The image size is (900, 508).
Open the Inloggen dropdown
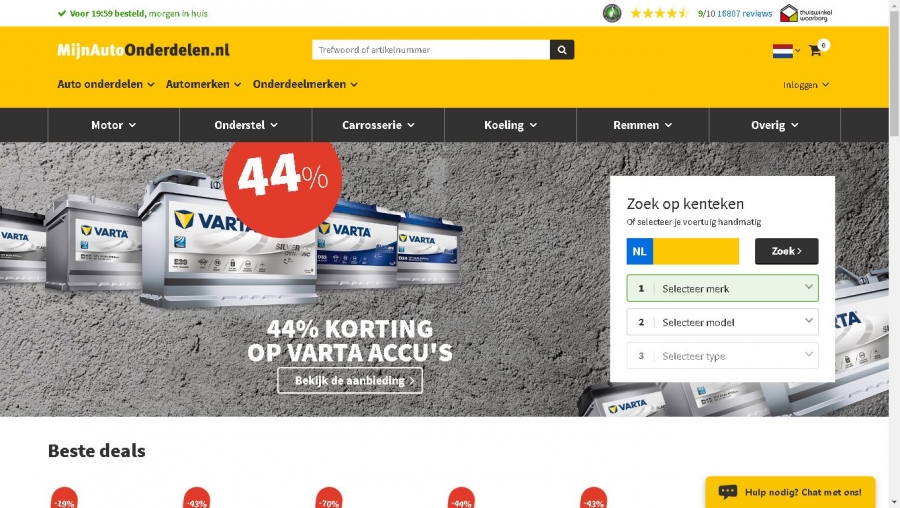[x=806, y=85]
